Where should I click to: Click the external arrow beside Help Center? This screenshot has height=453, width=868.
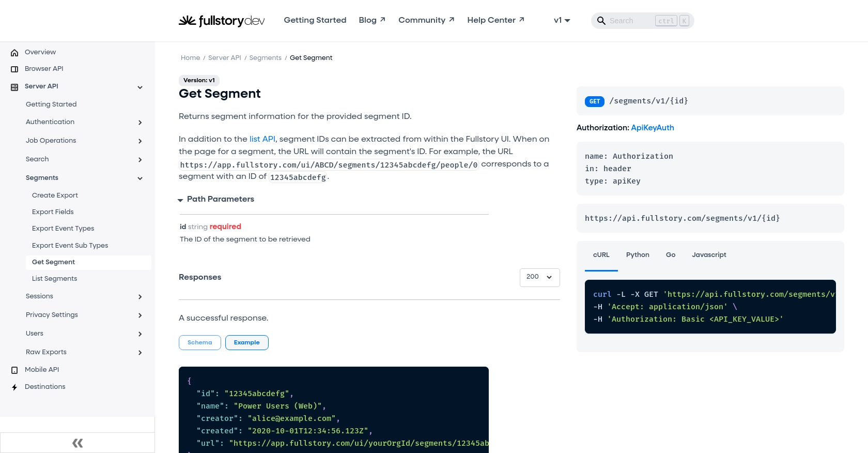522,20
